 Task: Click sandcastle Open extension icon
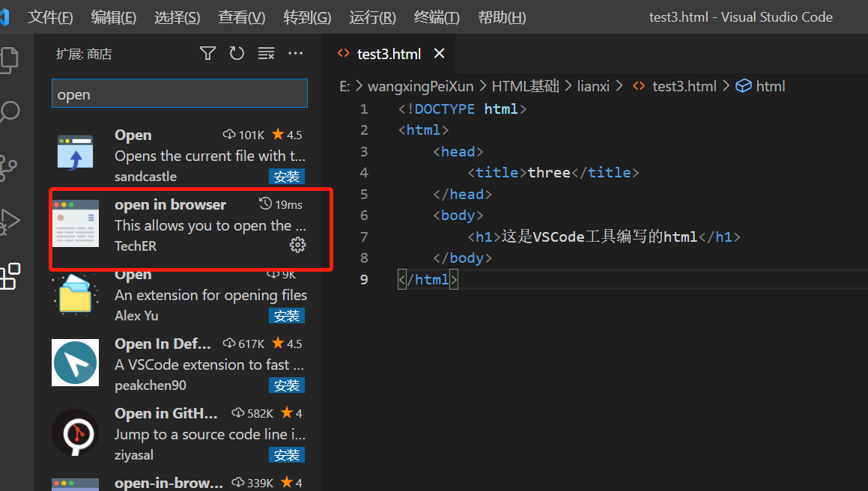tap(76, 152)
